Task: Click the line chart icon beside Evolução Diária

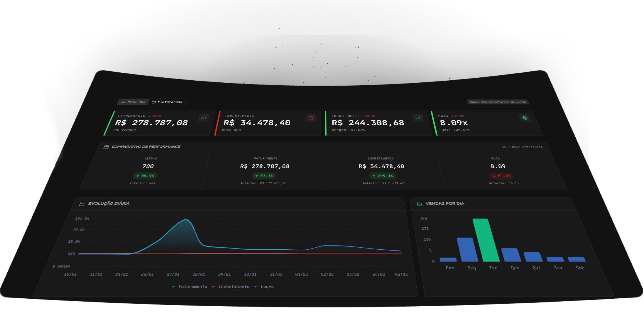Action: [x=82, y=204]
